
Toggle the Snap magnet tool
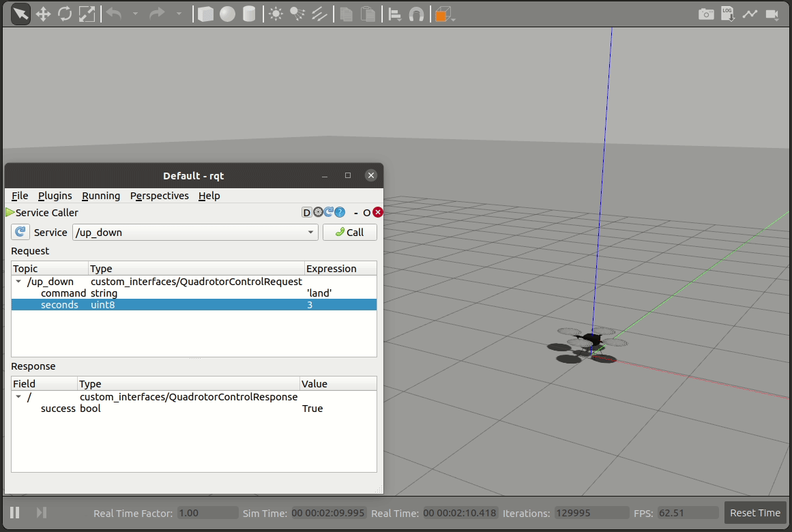click(416, 14)
